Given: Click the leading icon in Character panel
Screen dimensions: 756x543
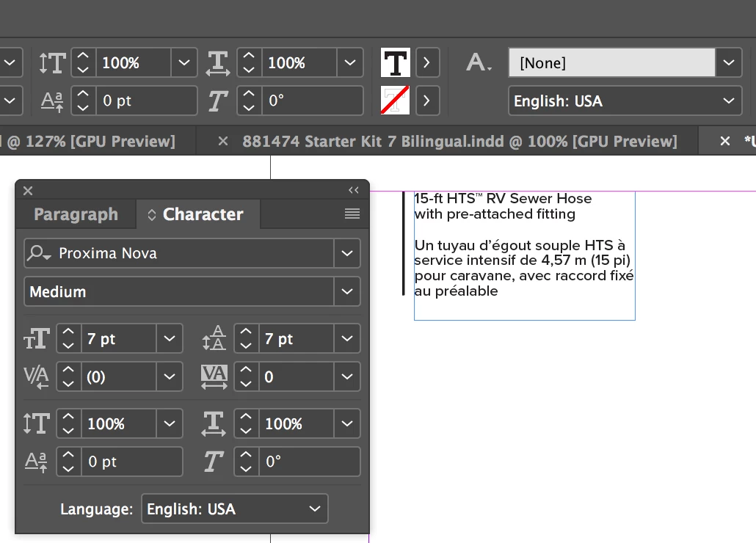Looking at the screenshot, I should point(214,338).
